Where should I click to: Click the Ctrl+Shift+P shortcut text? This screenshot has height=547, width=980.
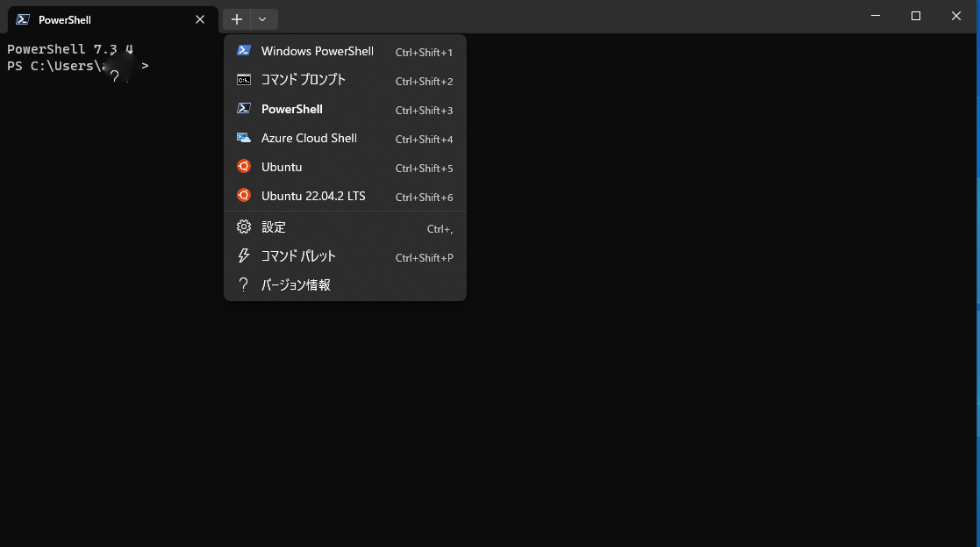(x=424, y=257)
